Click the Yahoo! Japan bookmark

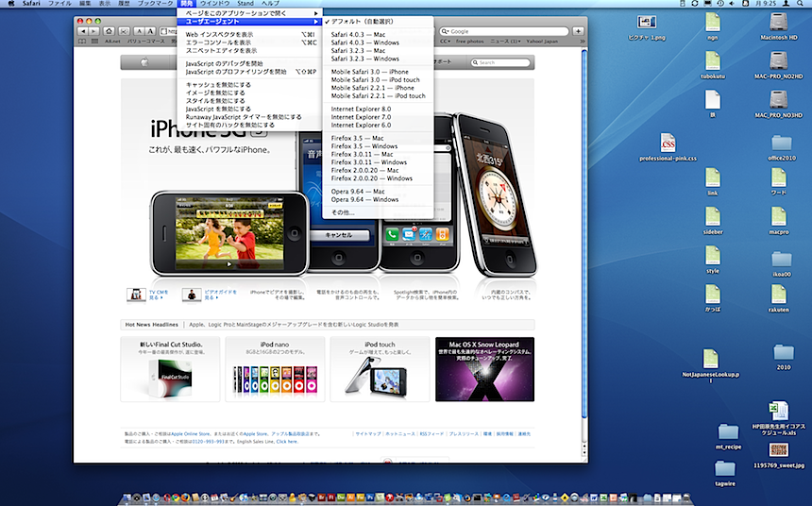542,41
